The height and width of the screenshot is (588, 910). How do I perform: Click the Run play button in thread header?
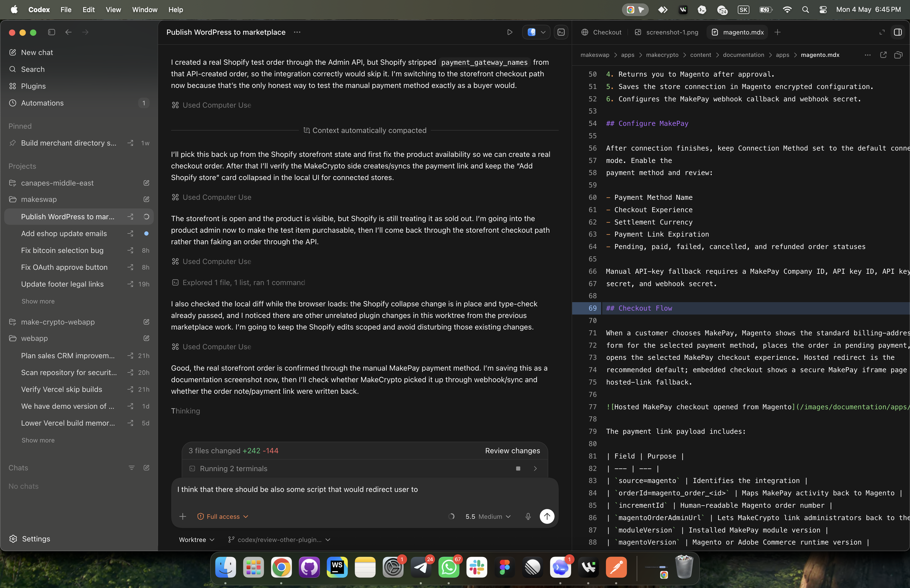[510, 32]
